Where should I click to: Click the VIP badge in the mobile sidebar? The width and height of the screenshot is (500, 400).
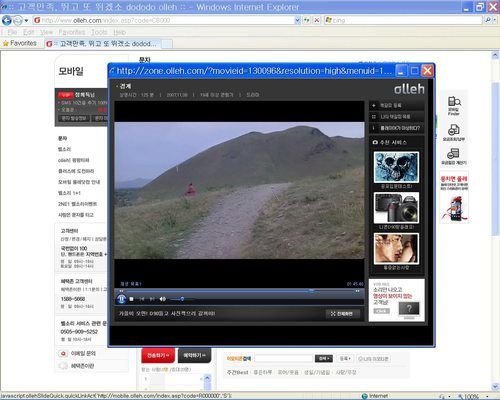[65, 95]
